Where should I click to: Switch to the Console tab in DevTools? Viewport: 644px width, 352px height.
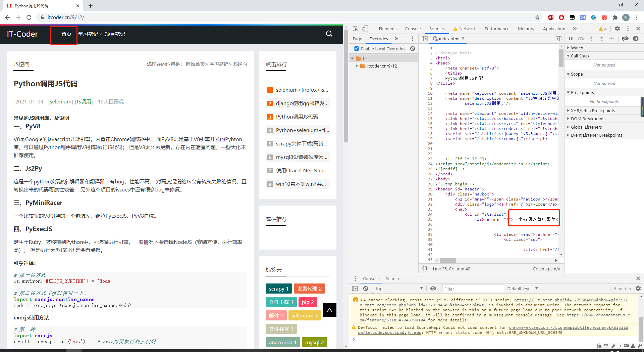tap(413, 29)
